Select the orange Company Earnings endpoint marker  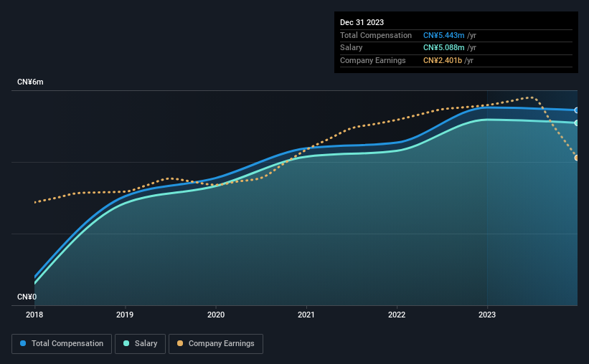[x=577, y=158]
